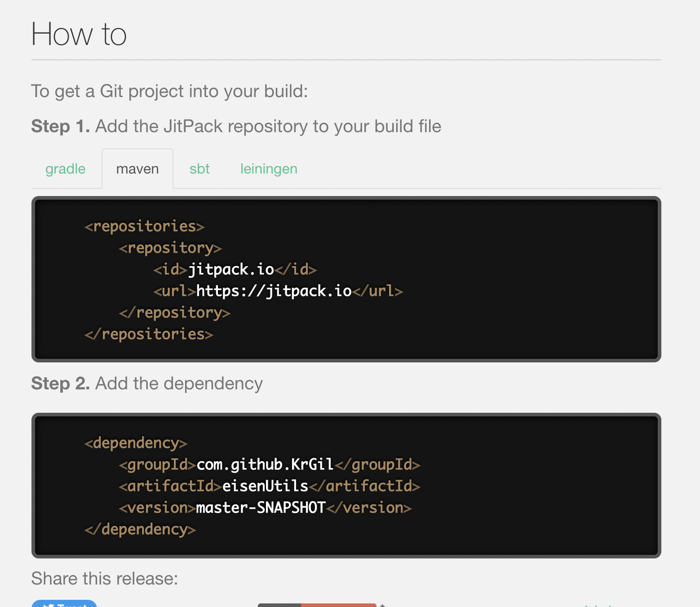Click the artifactId eisenUtils line

coord(270,486)
